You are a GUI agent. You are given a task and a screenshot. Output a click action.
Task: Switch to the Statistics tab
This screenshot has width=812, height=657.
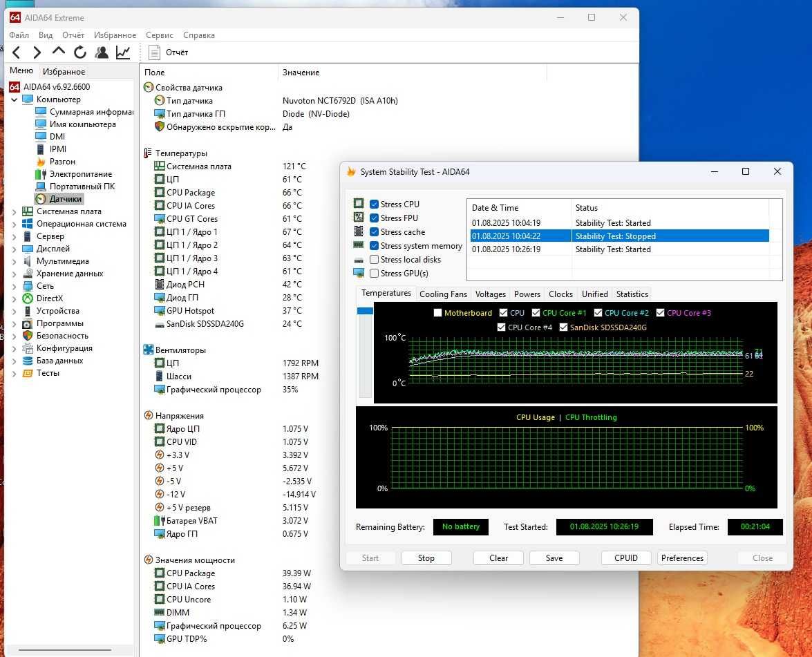coord(632,294)
